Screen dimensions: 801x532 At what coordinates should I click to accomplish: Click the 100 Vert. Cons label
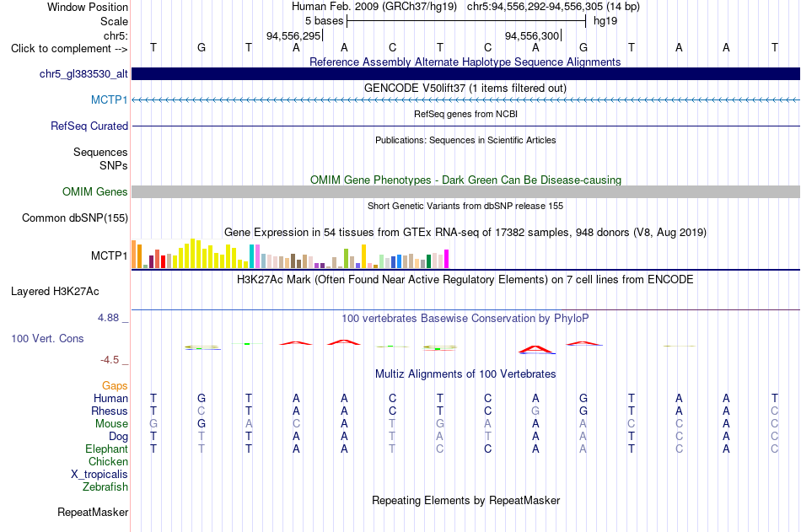[47, 338]
